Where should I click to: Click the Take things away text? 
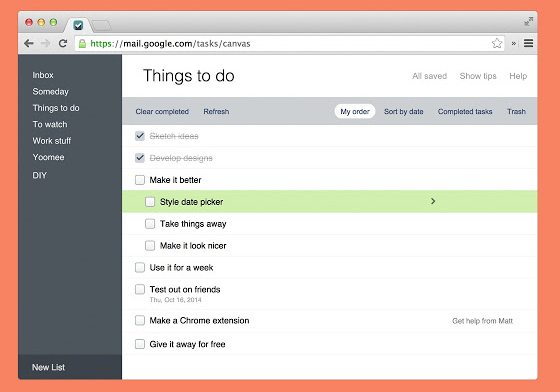[x=193, y=224]
